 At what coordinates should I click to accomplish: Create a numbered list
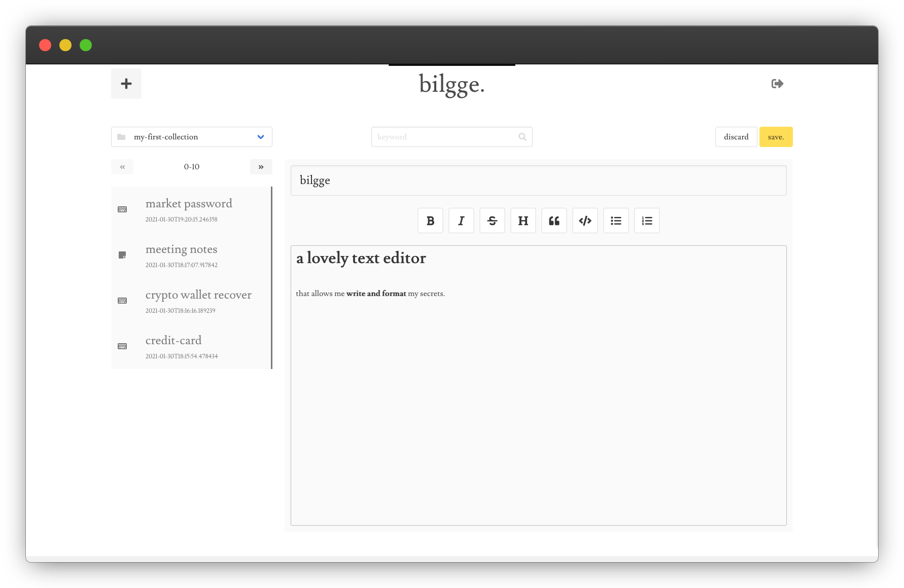(x=647, y=220)
